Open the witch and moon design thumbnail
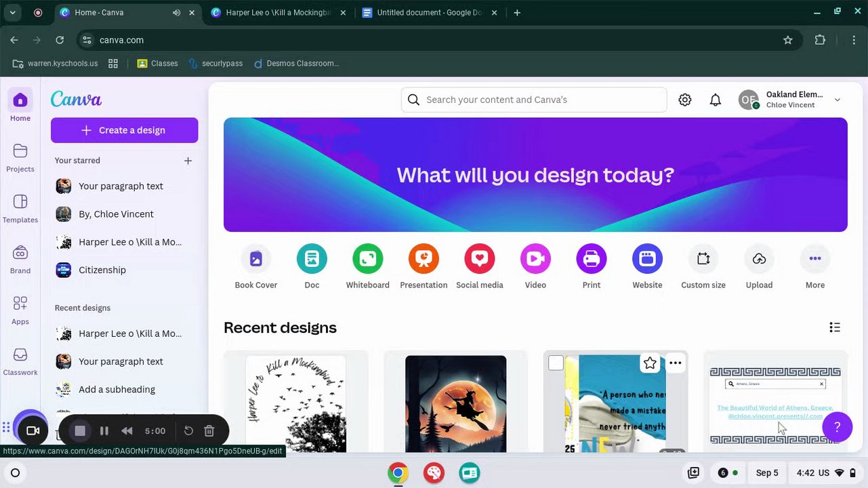 tap(455, 403)
